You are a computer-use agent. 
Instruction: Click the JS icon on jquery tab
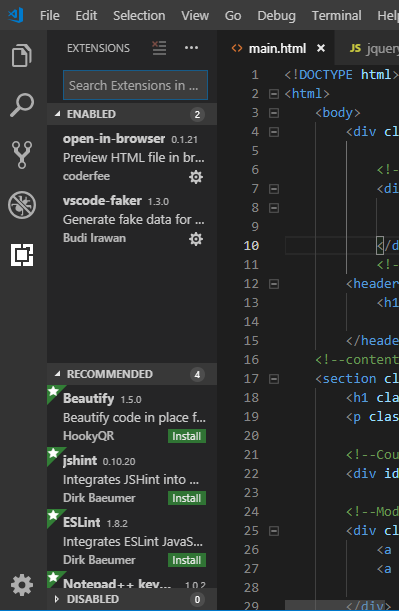[355, 48]
